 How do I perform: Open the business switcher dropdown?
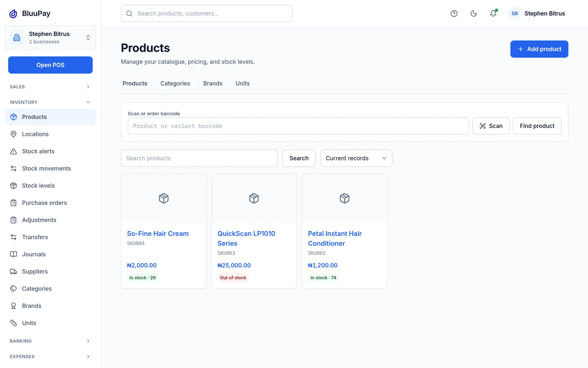pyautogui.click(x=50, y=38)
